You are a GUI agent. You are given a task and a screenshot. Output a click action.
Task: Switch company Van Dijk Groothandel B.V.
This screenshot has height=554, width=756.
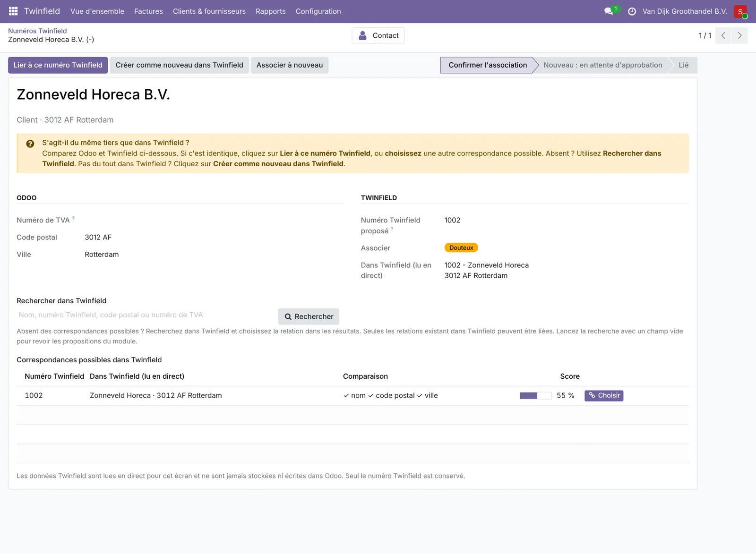pyautogui.click(x=685, y=11)
